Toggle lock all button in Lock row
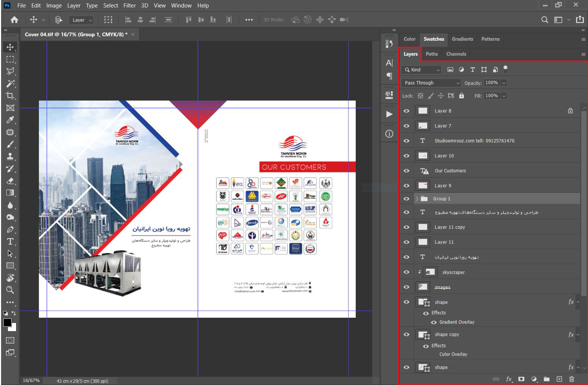Viewport: 588px width, 385px height. [x=462, y=96]
